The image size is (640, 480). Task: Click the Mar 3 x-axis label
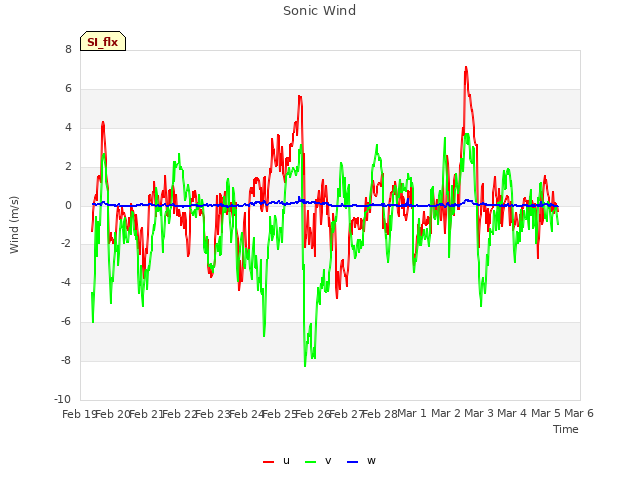pyautogui.click(x=479, y=413)
